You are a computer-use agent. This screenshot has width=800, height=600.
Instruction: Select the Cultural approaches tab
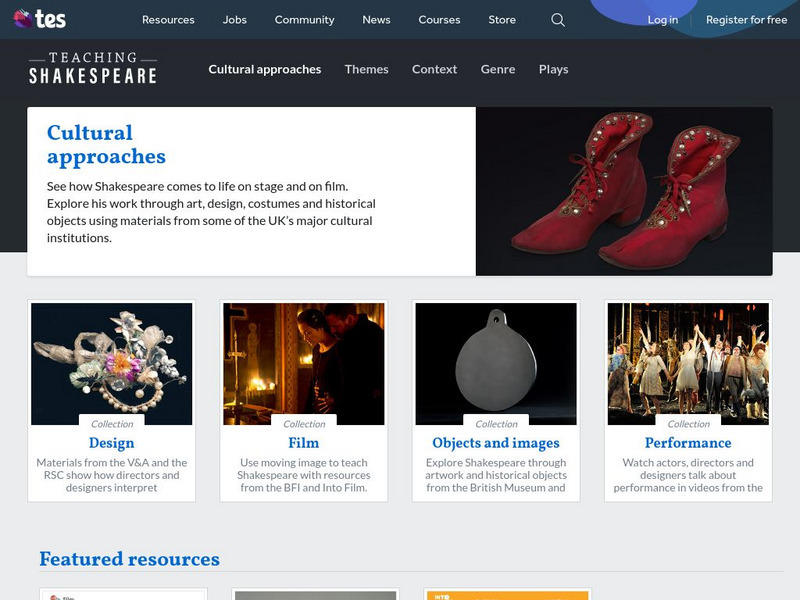point(265,69)
